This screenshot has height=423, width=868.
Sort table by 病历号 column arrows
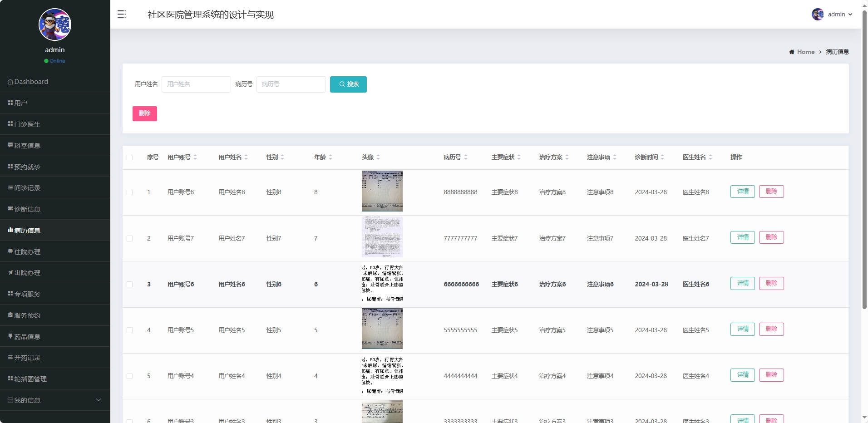point(466,157)
